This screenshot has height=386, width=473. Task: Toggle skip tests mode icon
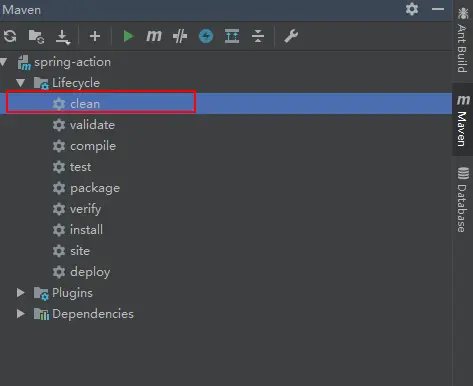tap(180, 36)
